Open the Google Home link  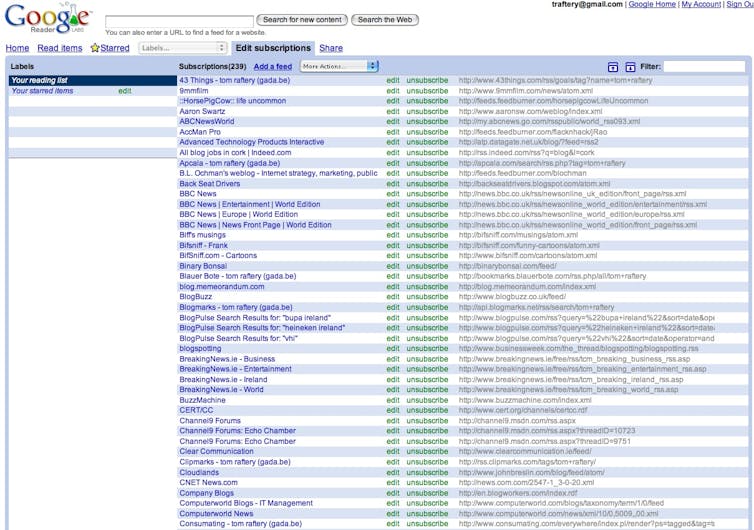652,4
